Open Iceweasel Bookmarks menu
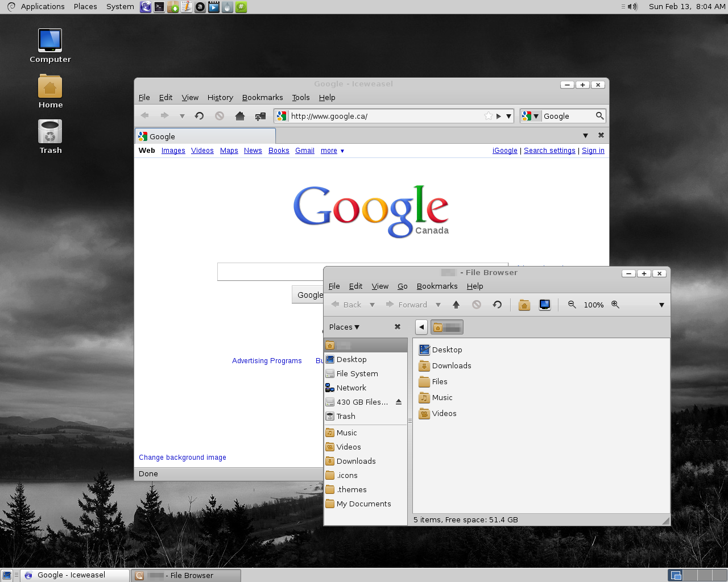 tap(262, 98)
